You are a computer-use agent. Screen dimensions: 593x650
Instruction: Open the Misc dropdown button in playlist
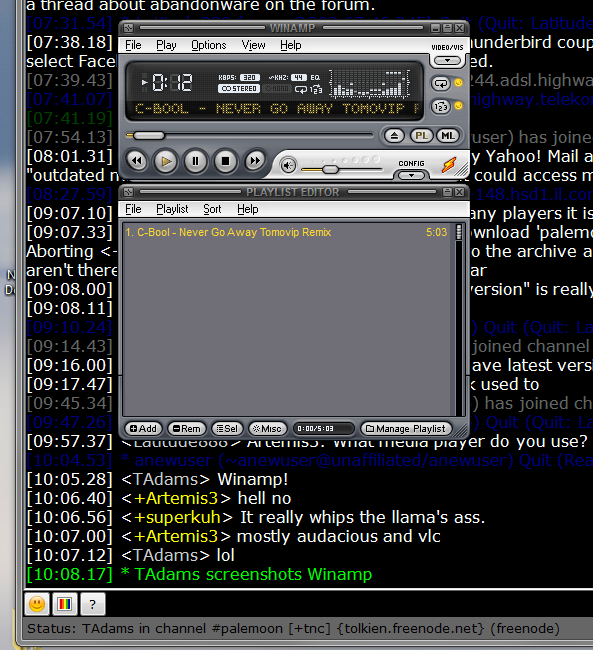tap(267, 429)
